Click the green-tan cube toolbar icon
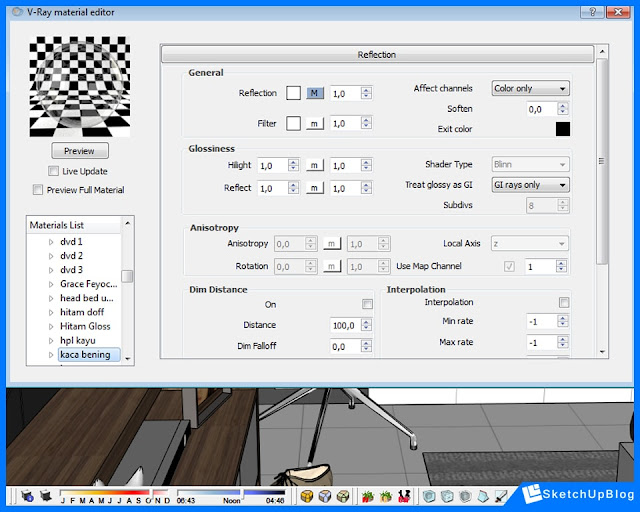 coord(343,496)
